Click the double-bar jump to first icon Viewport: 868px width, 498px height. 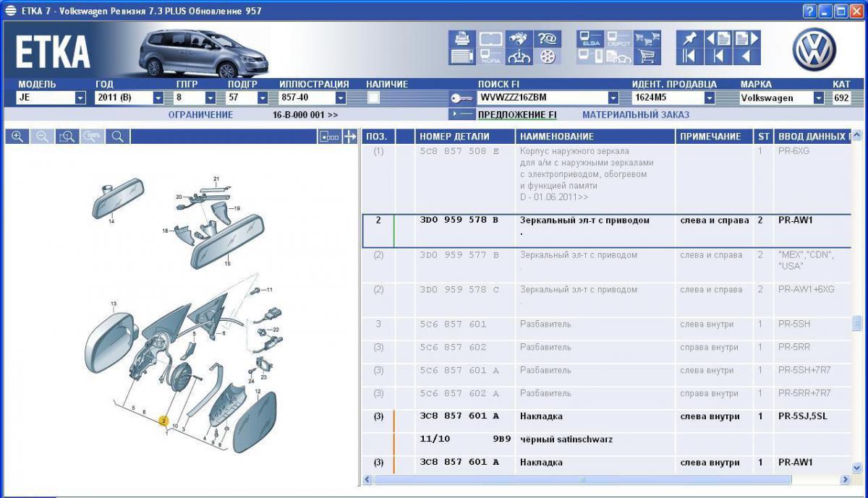[689, 56]
